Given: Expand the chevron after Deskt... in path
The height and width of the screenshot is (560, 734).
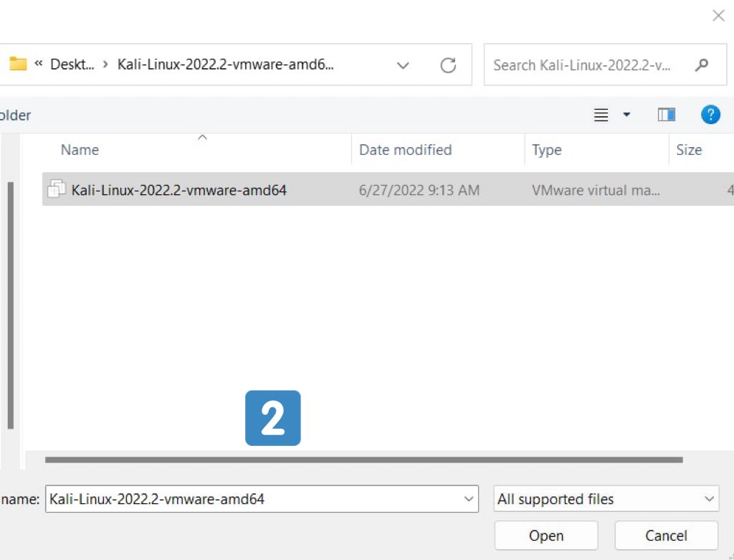Looking at the screenshot, I should [x=106, y=64].
